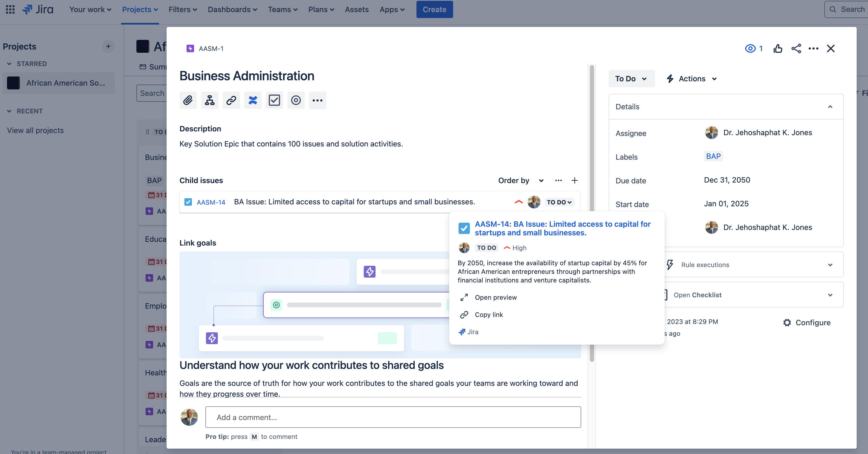Click the checklist icon in issue toolbar

coord(274,100)
